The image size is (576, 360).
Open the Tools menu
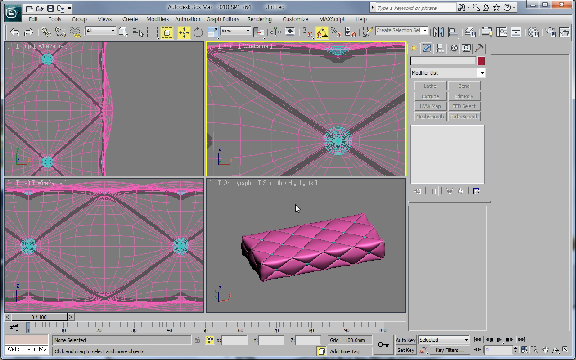coord(55,19)
